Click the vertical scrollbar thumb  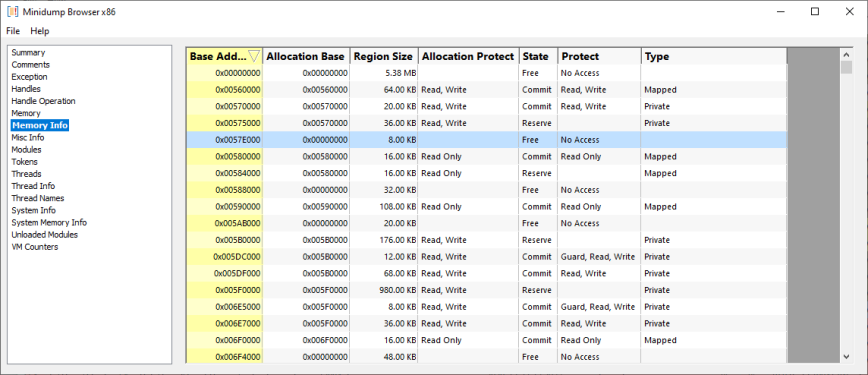[846, 68]
